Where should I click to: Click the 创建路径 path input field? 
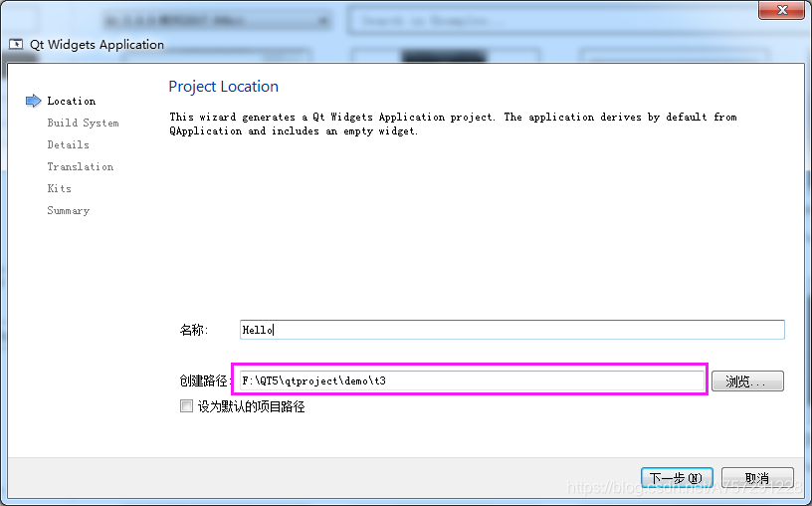472,380
